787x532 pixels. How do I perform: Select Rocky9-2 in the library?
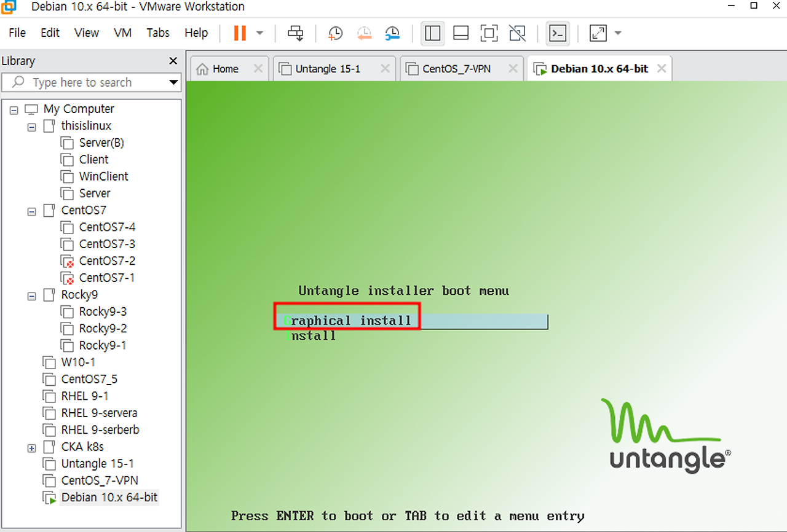coord(103,328)
